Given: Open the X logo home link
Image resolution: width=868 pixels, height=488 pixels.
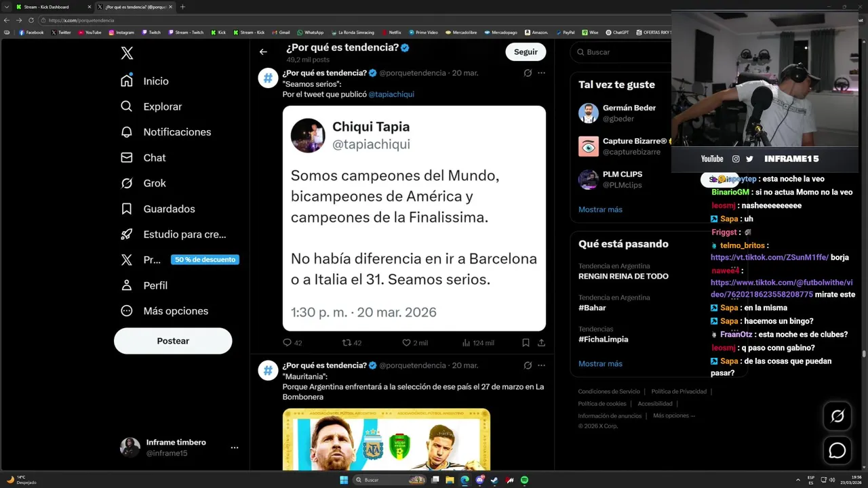Looking at the screenshot, I should [127, 53].
